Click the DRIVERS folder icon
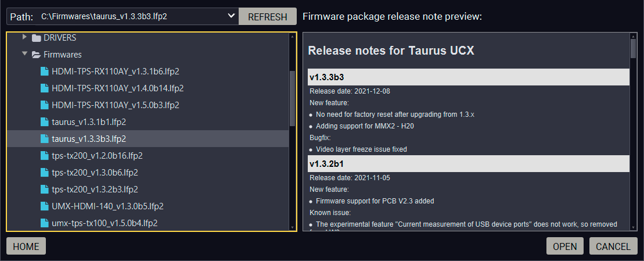This screenshot has height=261, width=644. pos(36,38)
